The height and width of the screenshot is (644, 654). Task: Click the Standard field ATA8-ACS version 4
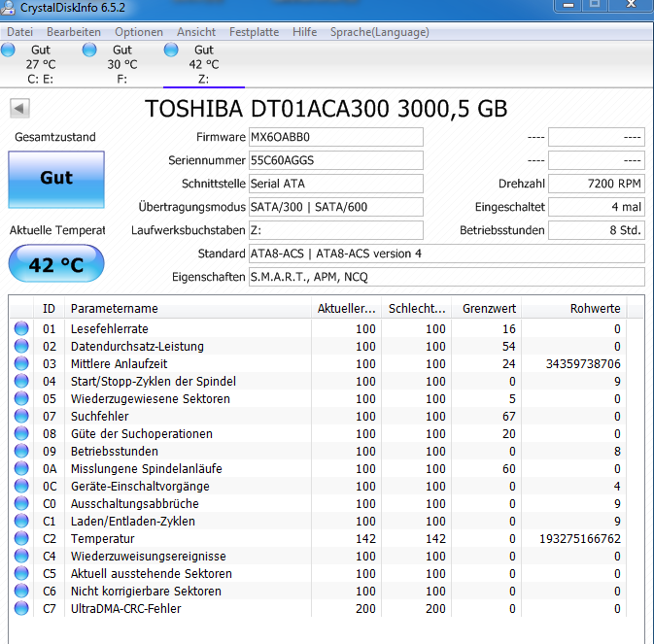coord(447,254)
